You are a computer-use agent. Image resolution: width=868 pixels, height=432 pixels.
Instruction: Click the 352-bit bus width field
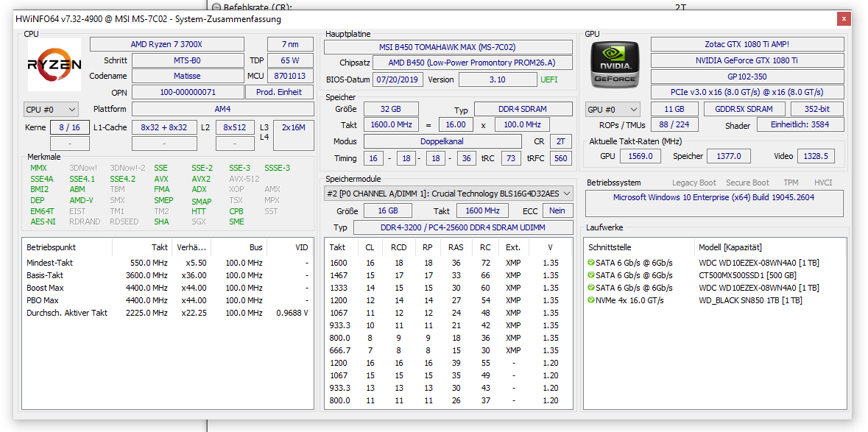(817, 109)
